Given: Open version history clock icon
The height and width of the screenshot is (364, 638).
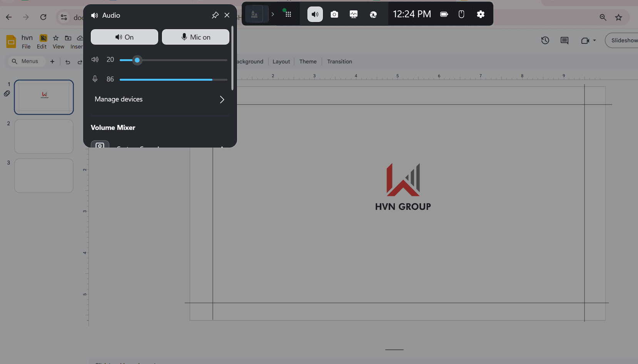Looking at the screenshot, I should coord(545,40).
